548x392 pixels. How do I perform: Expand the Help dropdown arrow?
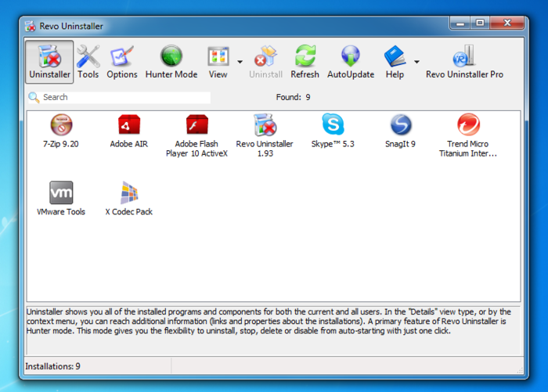coord(416,62)
